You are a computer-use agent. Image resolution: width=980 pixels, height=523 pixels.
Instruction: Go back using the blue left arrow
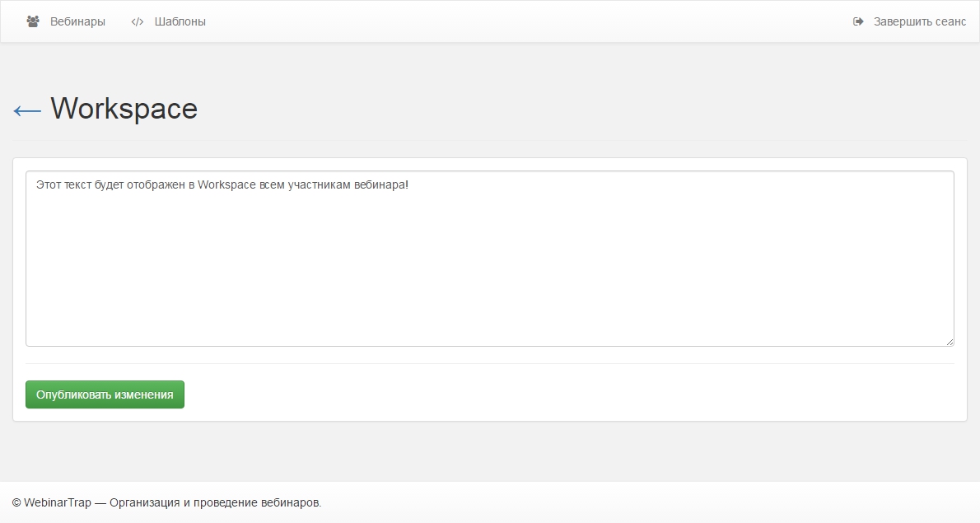click(x=27, y=110)
